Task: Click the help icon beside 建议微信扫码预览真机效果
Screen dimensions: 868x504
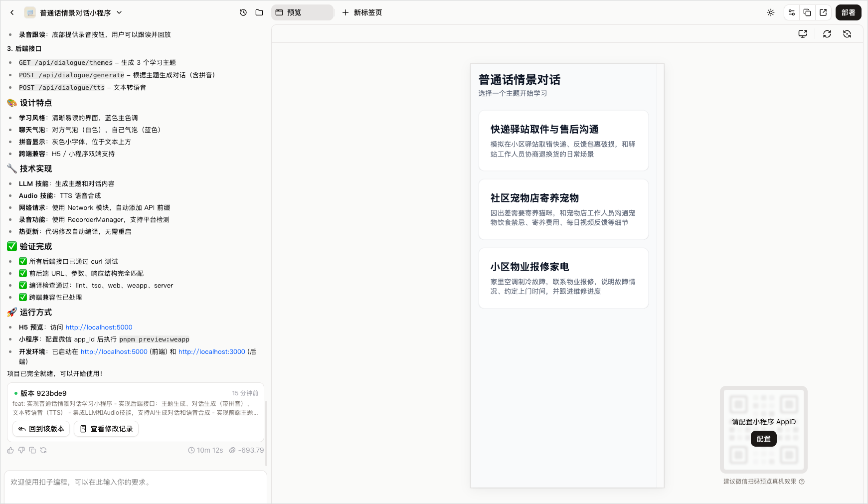Action: pyautogui.click(x=802, y=482)
